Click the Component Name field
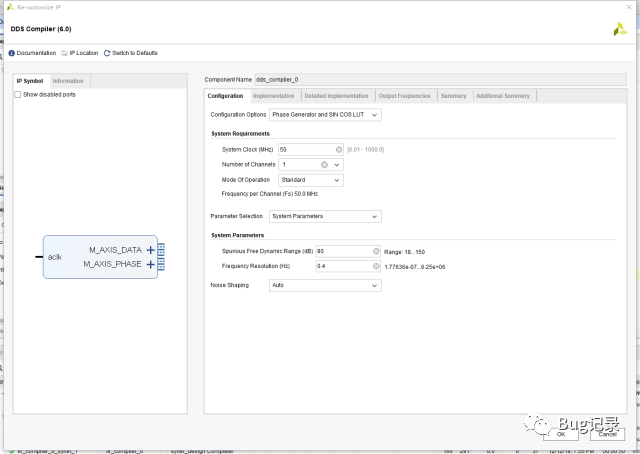 (440, 80)
